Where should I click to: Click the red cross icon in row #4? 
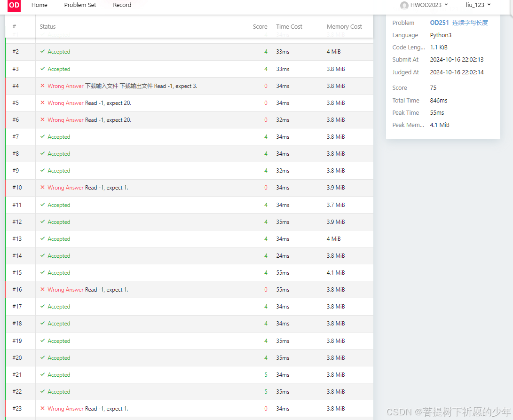42,86
